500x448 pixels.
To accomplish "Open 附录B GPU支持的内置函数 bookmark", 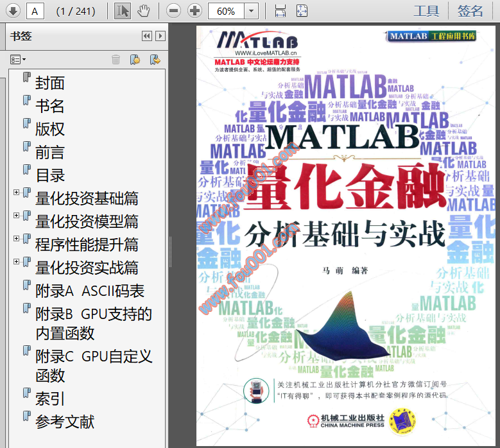I will click(94, 323).
